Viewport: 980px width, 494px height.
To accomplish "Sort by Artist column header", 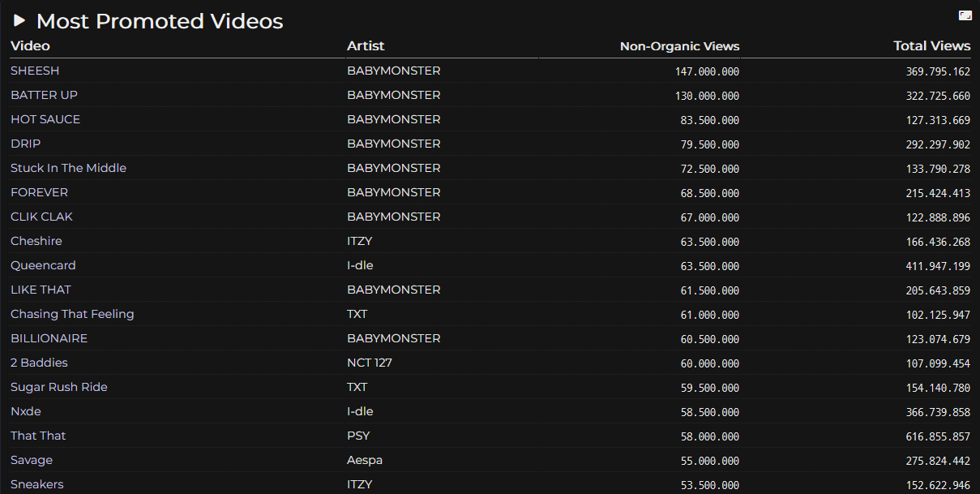I will [366, 46].
